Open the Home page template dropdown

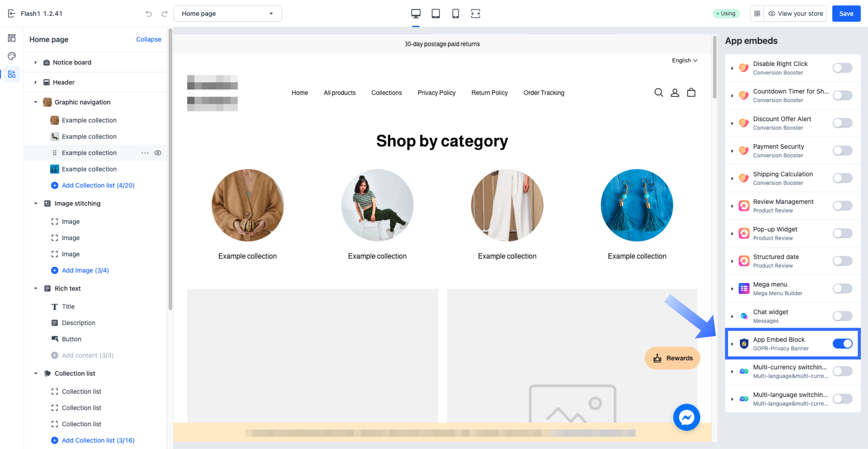(227, 14)
